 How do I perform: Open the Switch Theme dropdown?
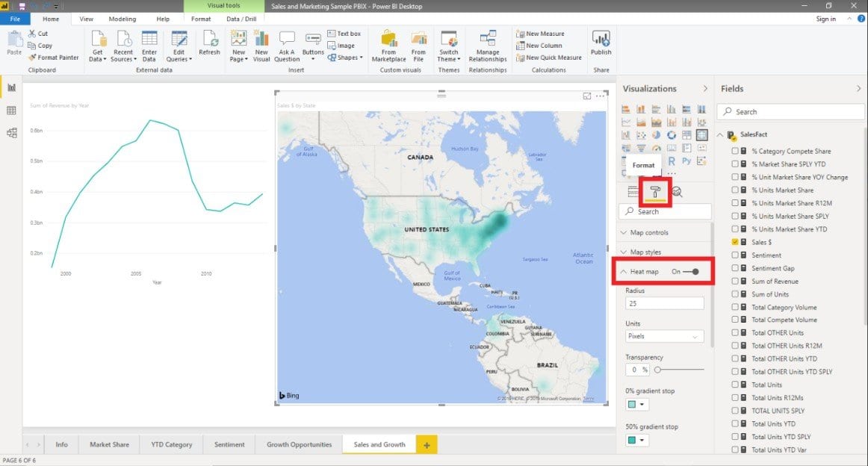[448, 56]
